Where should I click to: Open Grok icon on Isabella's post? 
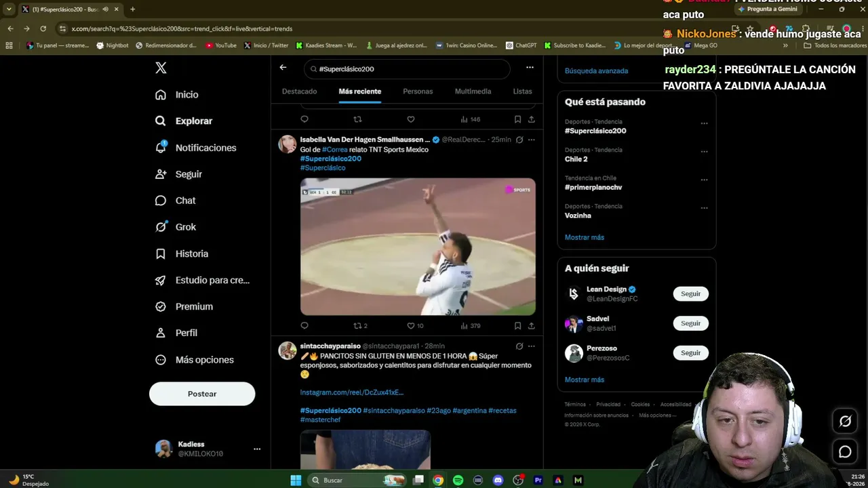pyautogui.click(x=519, y=140)
